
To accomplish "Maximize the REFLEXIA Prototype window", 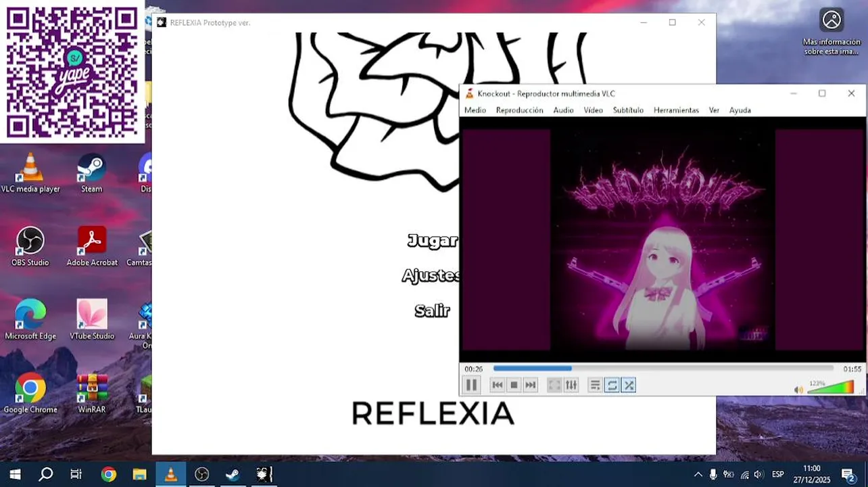I will coord(672,22).
